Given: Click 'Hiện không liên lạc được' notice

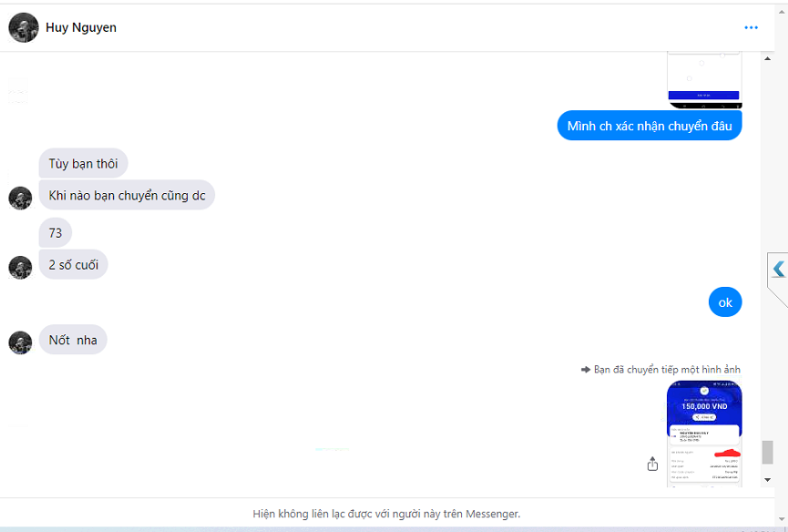Looking at the screenshot, I should pyautogui.click(x=386, y=514).
